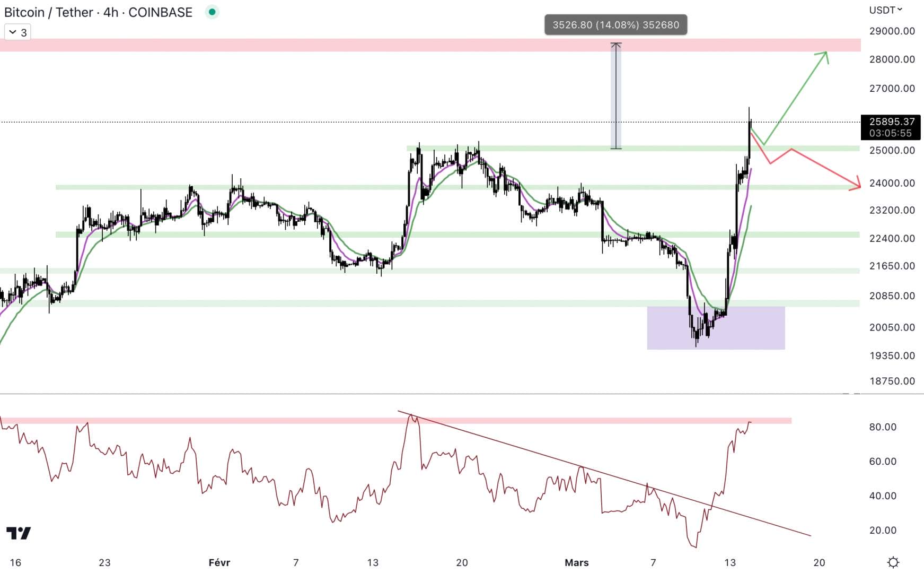
Task: Open the USDT currency dropdown
Action: (x=885, y=10)
